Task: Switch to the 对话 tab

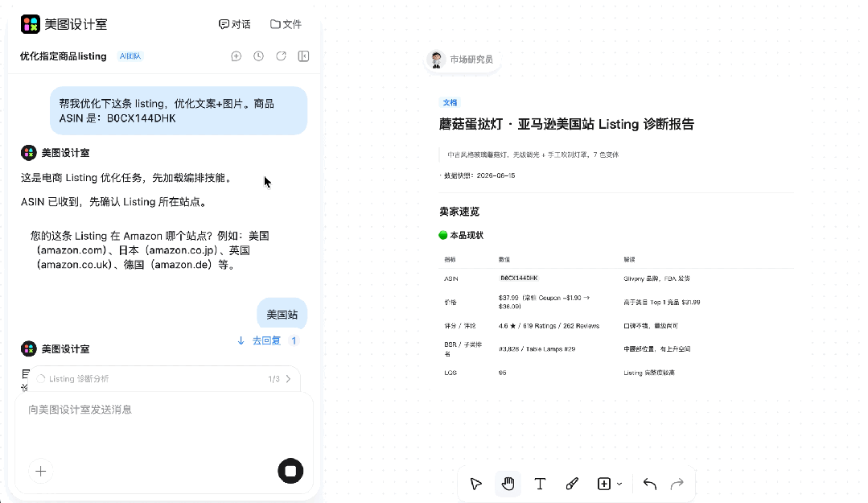Action: click(x=235, y=24)
